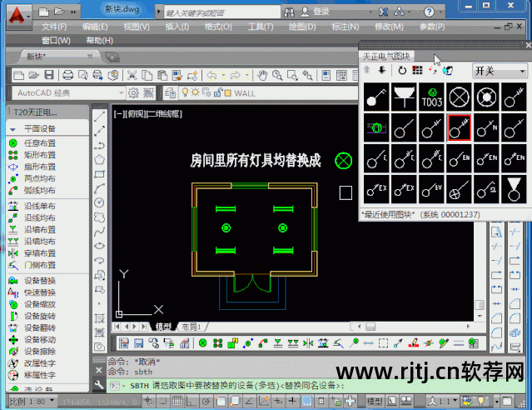532x410 pixels.
Task: Toggle ortho mode in status bar
Action: pos(191,402)
